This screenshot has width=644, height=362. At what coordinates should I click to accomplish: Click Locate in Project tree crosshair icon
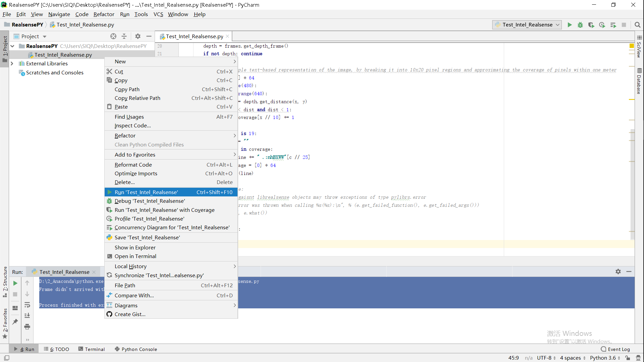pyautogui.click(x=113, y=36)
